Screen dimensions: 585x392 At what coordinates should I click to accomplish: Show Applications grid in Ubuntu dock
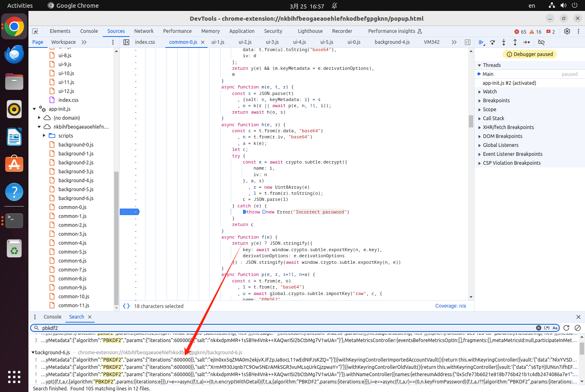tap(14, 377)
